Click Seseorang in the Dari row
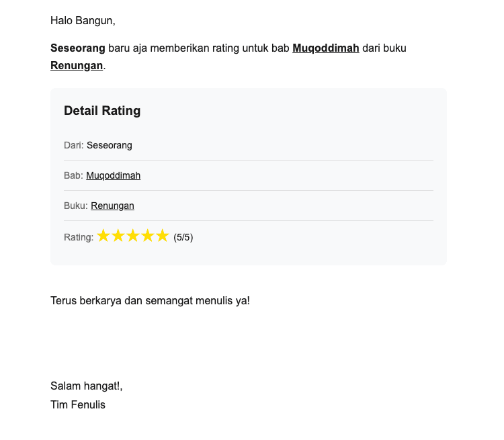The image size is (504, 440). pos(110,145)
